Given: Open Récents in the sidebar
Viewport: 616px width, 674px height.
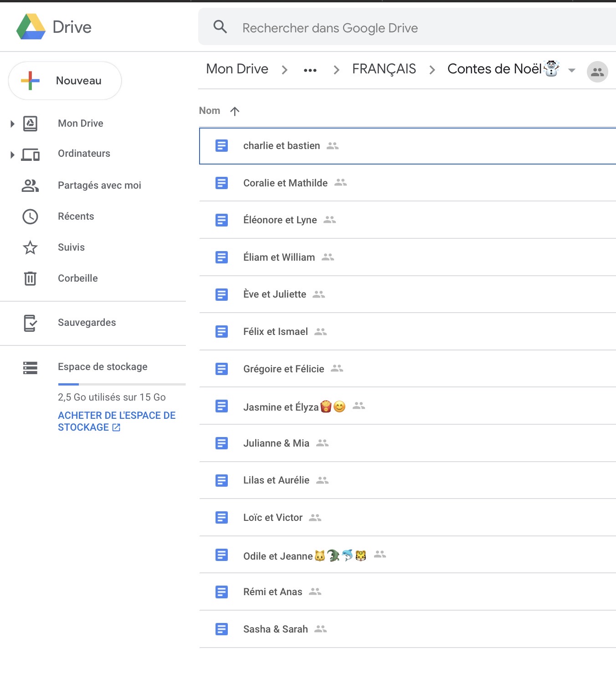Looking at the screenshot, I should coord(76,216).
